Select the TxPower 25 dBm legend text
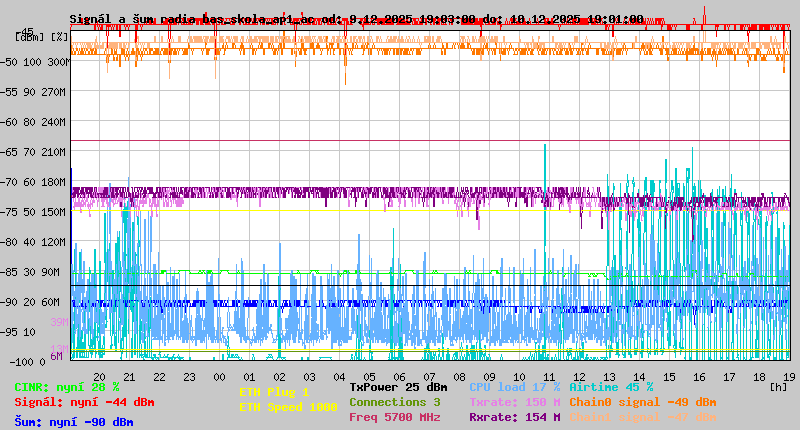The width and height of the screenshot is (800, 430). (398, 387)
